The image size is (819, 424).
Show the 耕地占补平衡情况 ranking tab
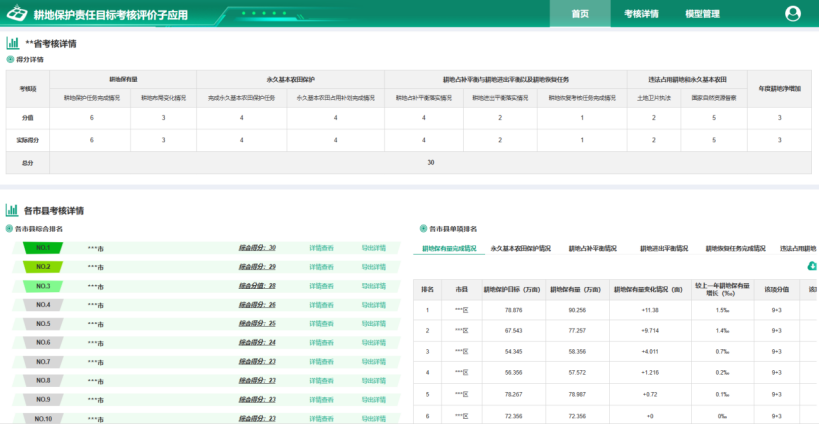(593, 248)
